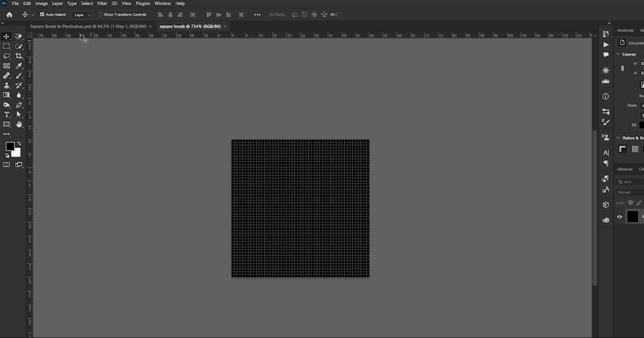Hide the layer using eye icon
The width and height of the screenshot is (644, 338).
click(620, 217)
